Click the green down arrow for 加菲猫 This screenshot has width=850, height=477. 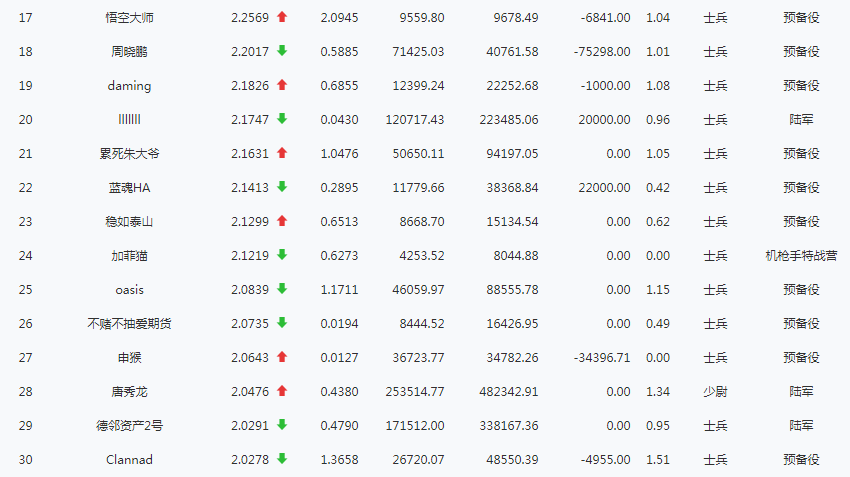coord(282,255)
